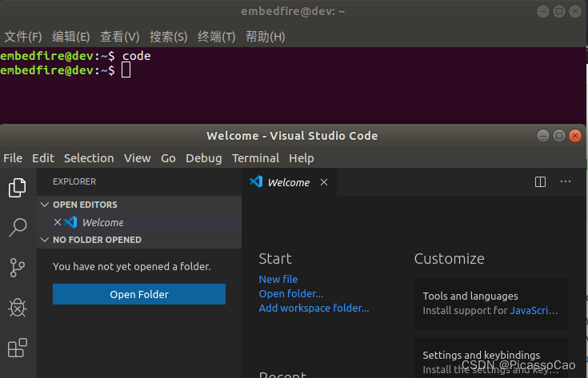Click the VS Code logo on the Welcome tab
Screen dimensions: 588x378
pyautogui.click(x=256, y=181)
